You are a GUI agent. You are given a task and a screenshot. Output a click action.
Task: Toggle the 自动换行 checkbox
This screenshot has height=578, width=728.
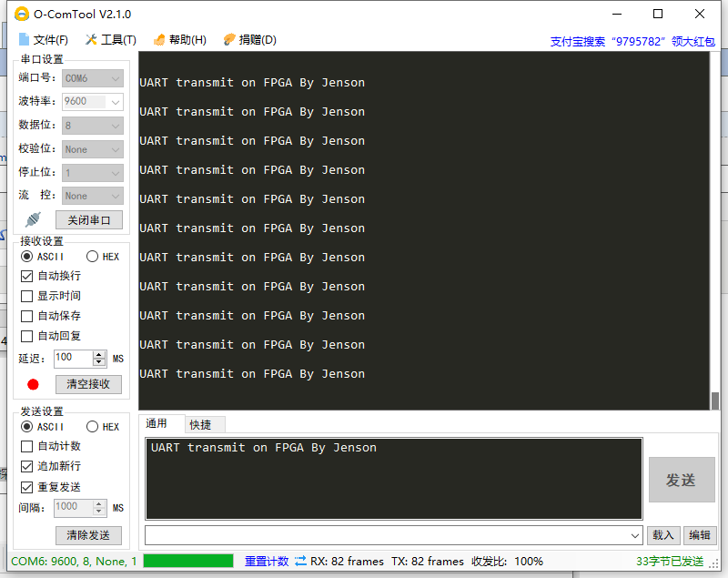coord(51,276)
